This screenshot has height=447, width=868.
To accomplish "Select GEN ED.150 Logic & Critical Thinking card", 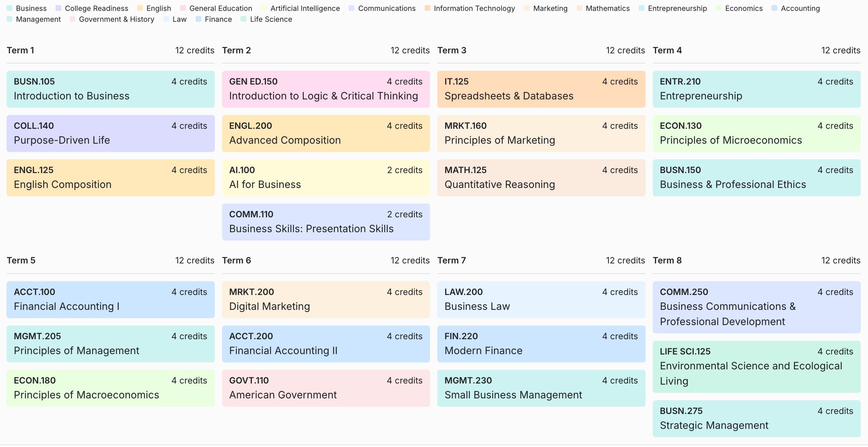I will [x=325, y=89].
